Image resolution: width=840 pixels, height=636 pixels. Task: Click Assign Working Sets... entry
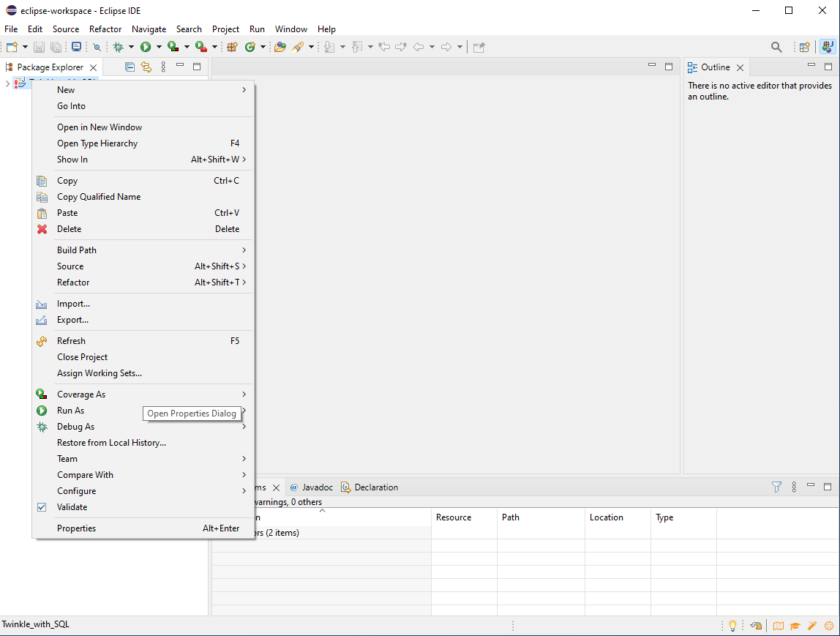click(x=142, y=373)
